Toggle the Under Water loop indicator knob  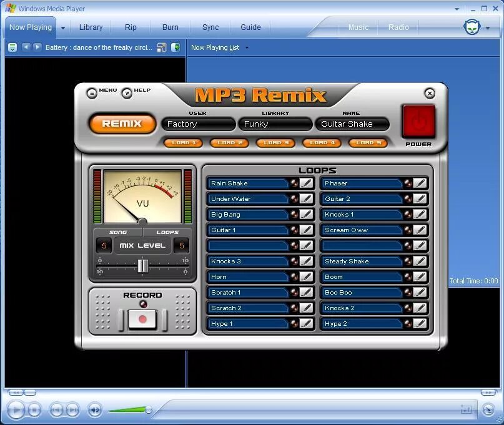294,199
